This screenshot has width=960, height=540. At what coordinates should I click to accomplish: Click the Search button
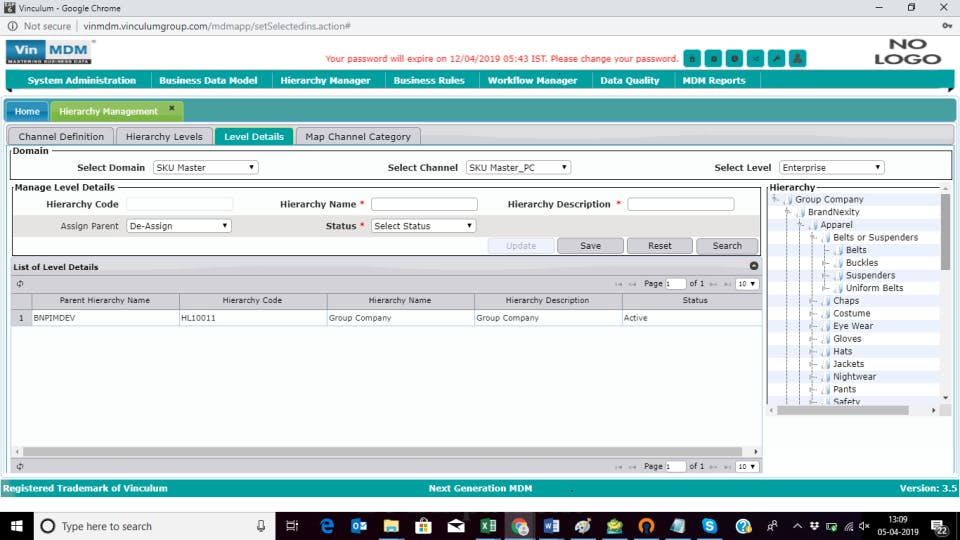[727, 246]
